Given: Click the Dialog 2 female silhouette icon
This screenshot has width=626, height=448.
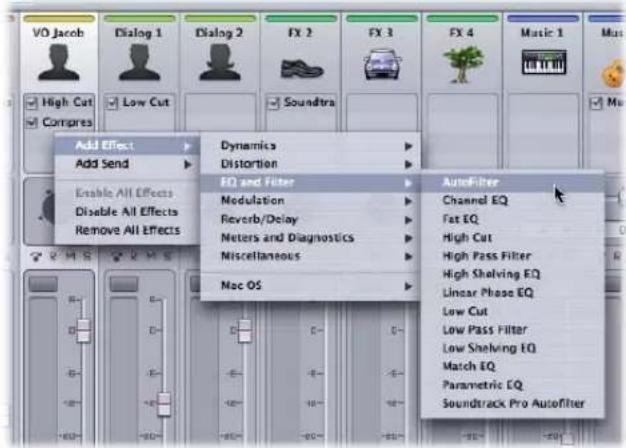Looking at the screenshot, I should coord(220,62).
